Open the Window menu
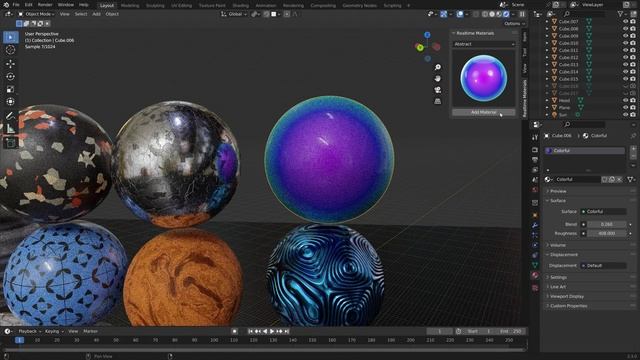This screenshot has height=360, width=640. click(65, 5)
